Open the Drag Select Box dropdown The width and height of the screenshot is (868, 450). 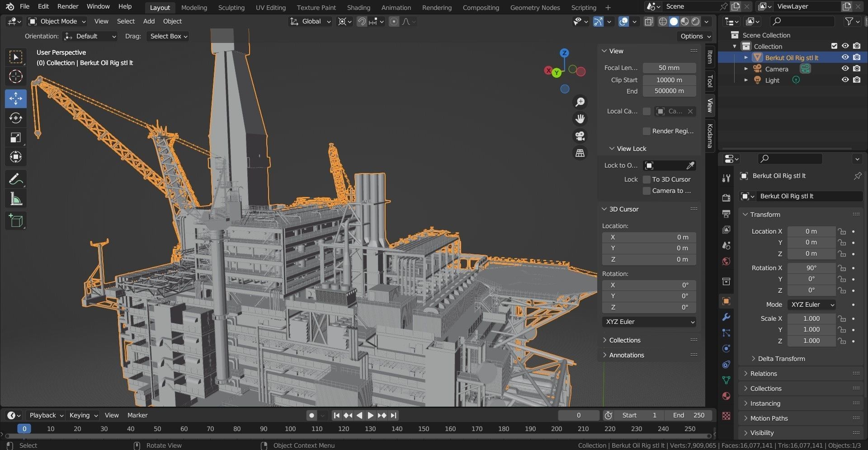coord(168,36)
